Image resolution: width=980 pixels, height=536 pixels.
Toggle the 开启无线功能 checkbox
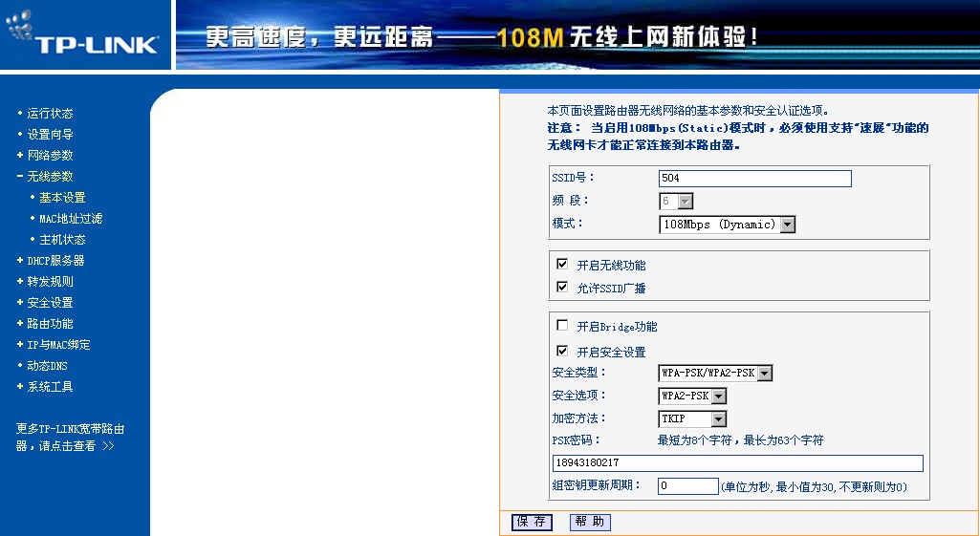click(562, 264)
